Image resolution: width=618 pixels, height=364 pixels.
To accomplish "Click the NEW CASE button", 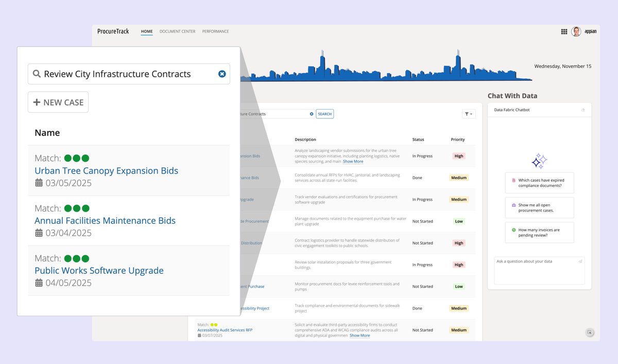I will (58, 102).
